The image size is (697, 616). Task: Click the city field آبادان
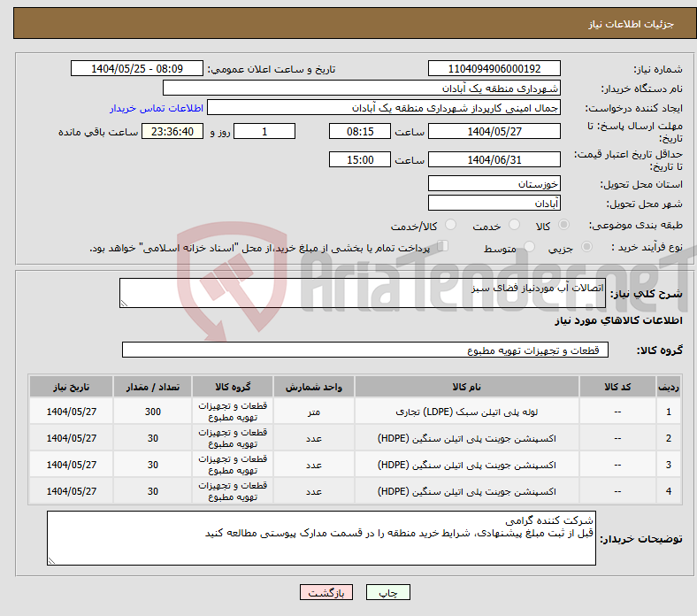(x=494, y=203)
